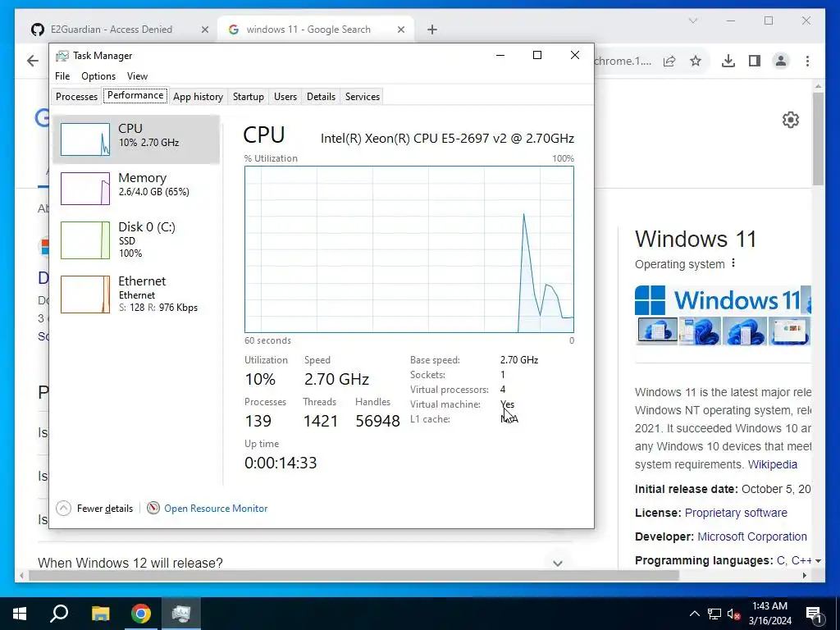Viewport: 840px width, 630px height.
Task: Select the Disk 0 (C:) performance item
Action: pyautogui.click(x=136, y=240)
